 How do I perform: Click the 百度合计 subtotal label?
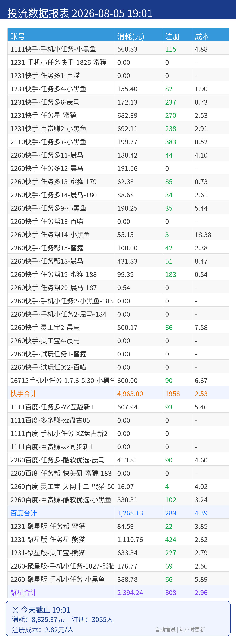pyautogui.click(x=24, y=513)
